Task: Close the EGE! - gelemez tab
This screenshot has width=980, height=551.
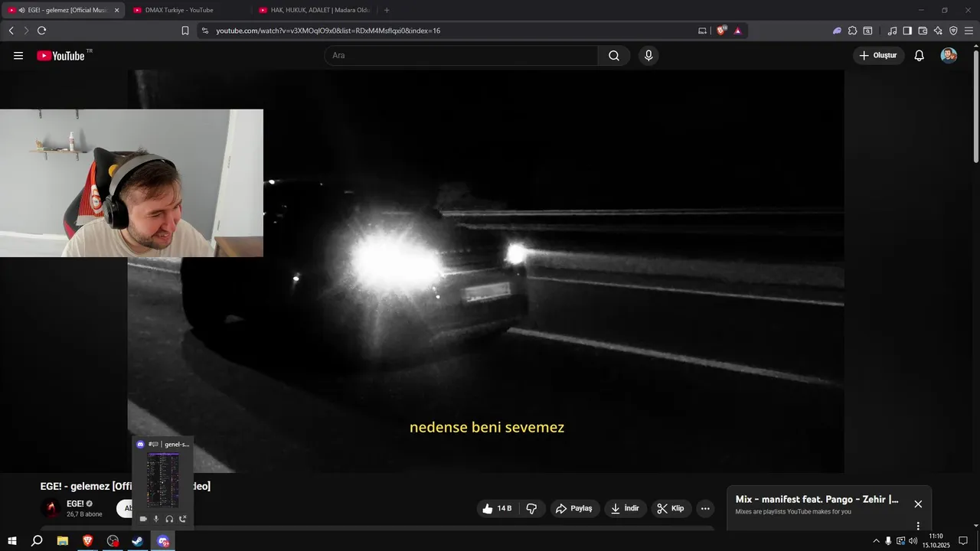Action: (x=116, y=10)
